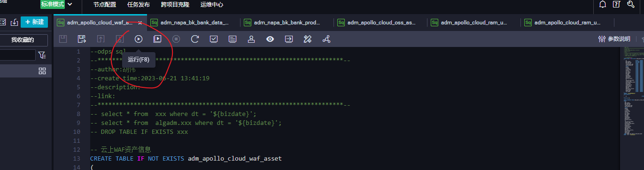Click the 我收藏的 favorites button
Image resolution: width=644 pixels, height=170 pixels.
click(23, 40)
